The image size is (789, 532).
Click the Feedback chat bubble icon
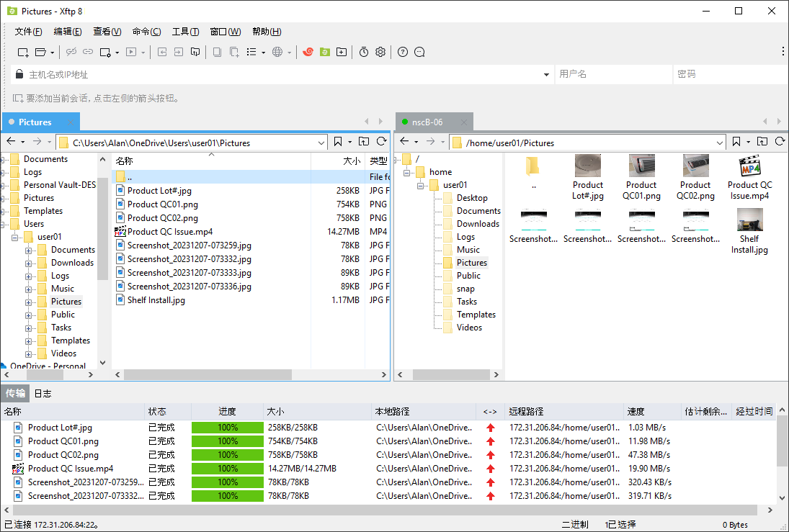tap(418, 52)
